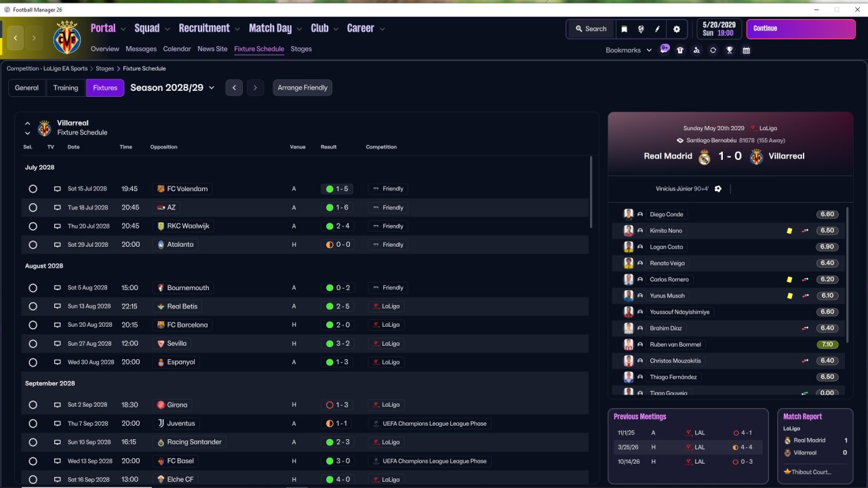Click the trophy shortcut icon
Screen dimensions: 868x488
[x=730, y=50]
